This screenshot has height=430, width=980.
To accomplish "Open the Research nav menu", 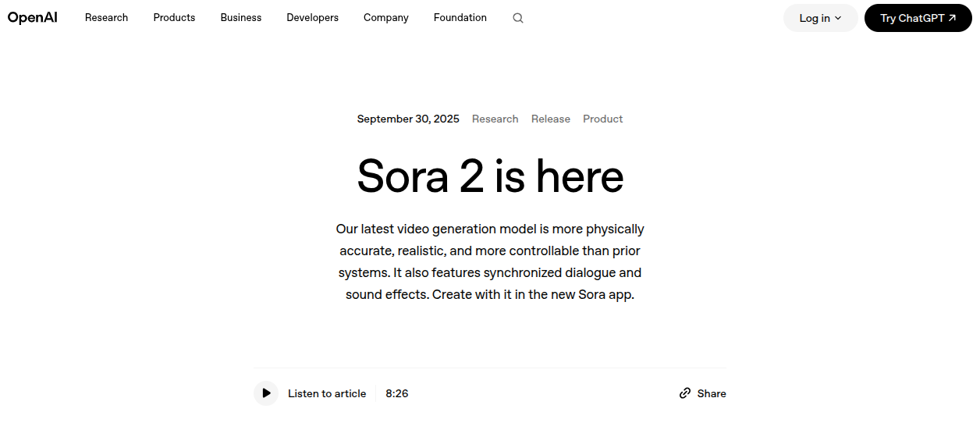I will pos(106,18).
